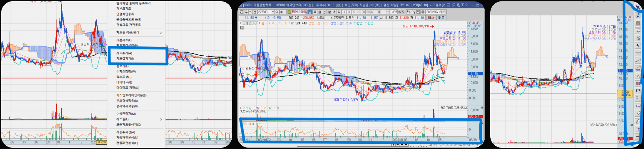Select the 틱 tick period toggle
644x149 pixels.
(339, 12)
